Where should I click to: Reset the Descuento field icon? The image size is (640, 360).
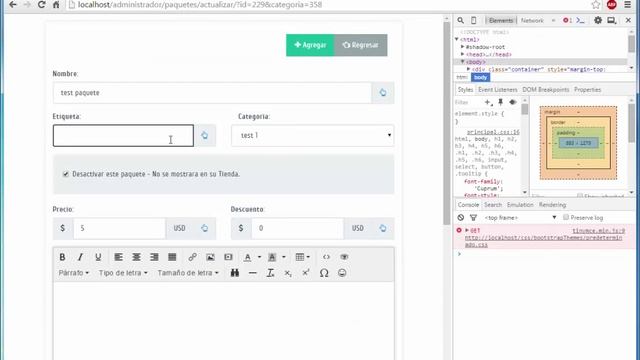[383, 228]
